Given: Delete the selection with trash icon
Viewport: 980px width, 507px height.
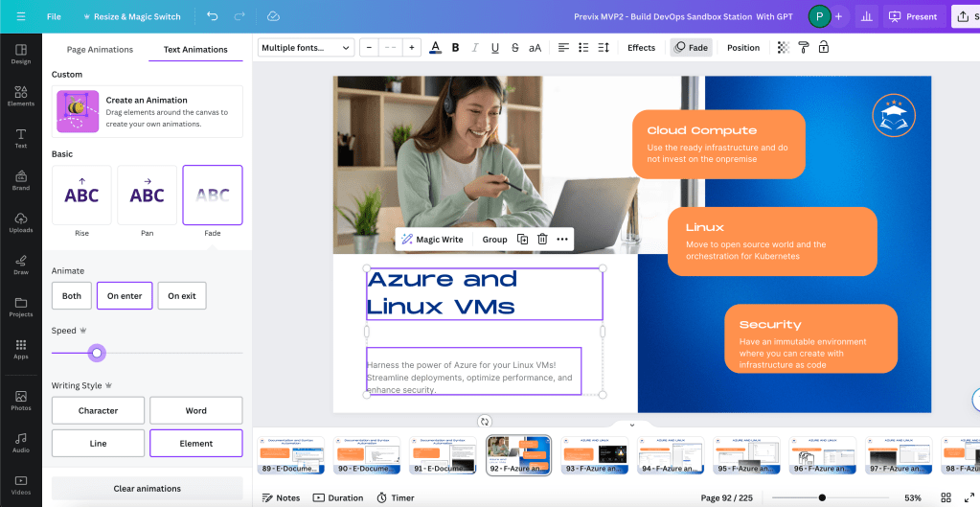Looking at the screenshot, I should (542, 240).
